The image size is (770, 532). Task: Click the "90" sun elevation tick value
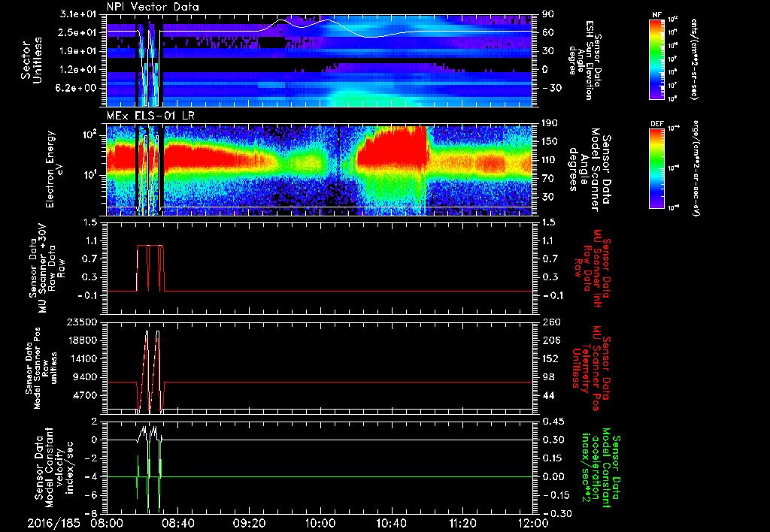[x=548, y=14]
